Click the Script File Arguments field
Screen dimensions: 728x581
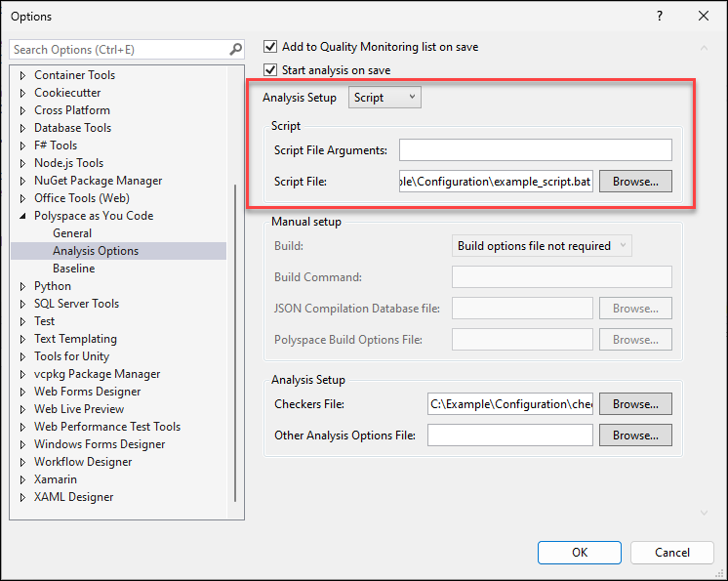[535, 149]
